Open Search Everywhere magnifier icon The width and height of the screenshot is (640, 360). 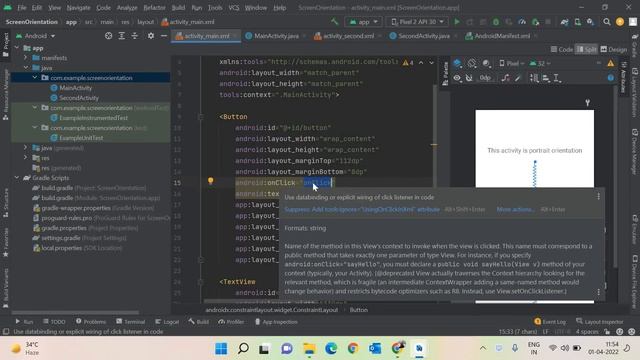607,22
